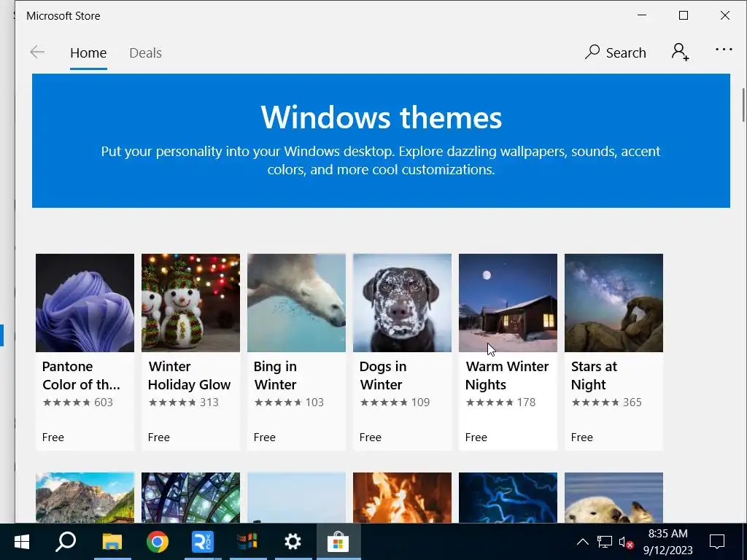Click the network tray icon
747x560 pixels.
[x=605, y=542]
